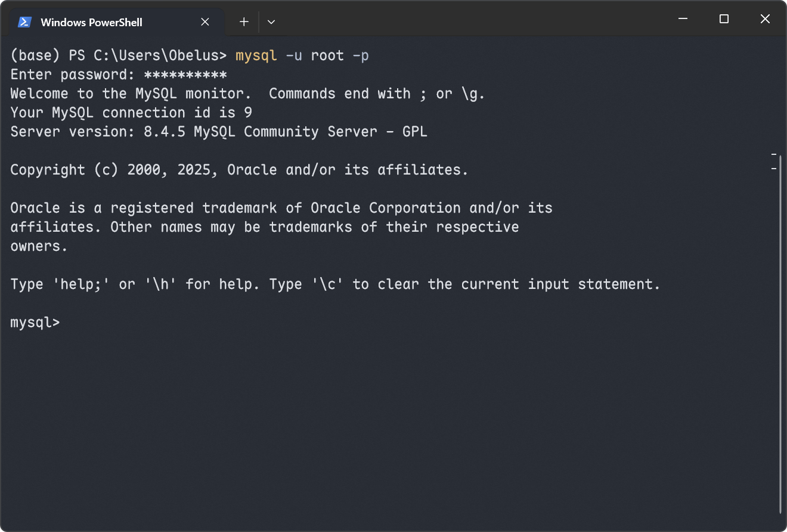Click the lower scrollbar mark
787x532 pixels.
774,169
